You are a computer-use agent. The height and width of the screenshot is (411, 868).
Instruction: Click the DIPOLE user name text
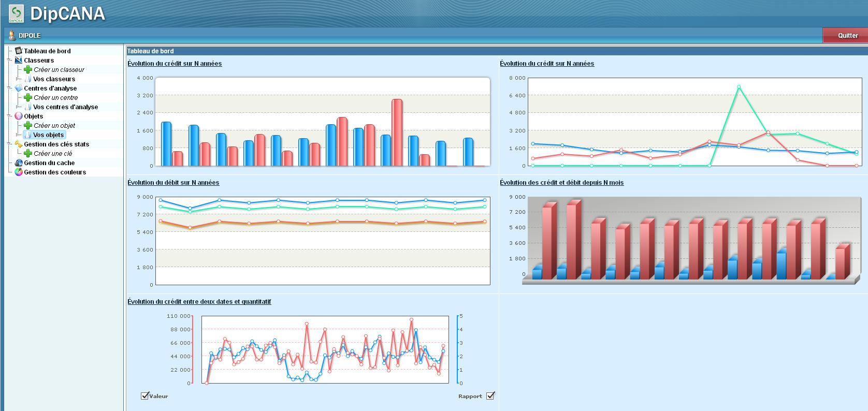point(30,36)
